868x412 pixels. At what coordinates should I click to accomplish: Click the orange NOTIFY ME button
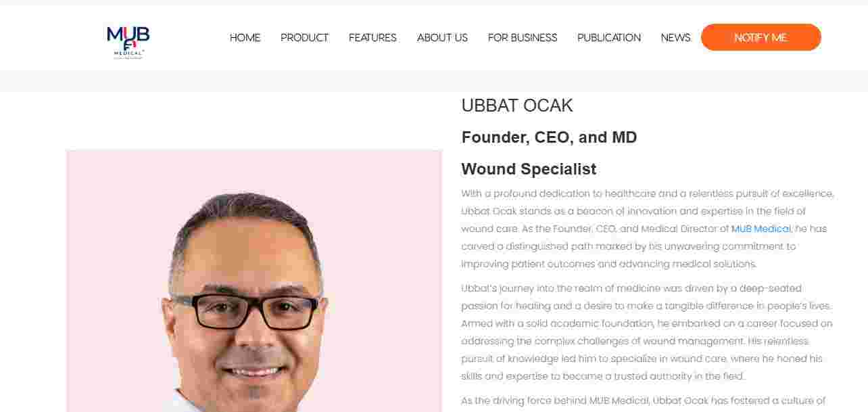[761, 37]
